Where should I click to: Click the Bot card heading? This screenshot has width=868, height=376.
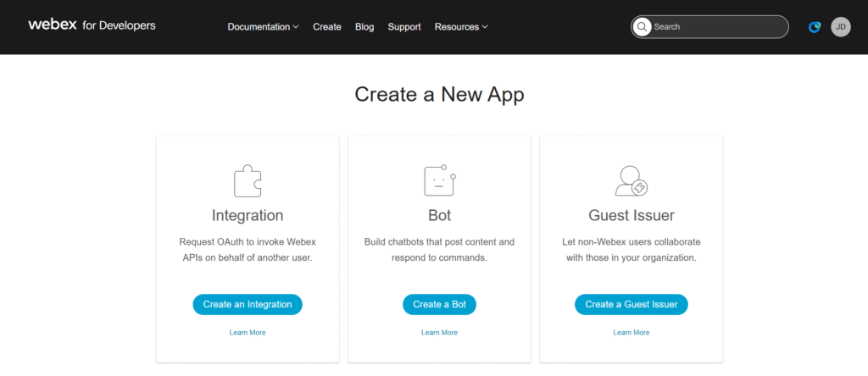click(440, 215)
